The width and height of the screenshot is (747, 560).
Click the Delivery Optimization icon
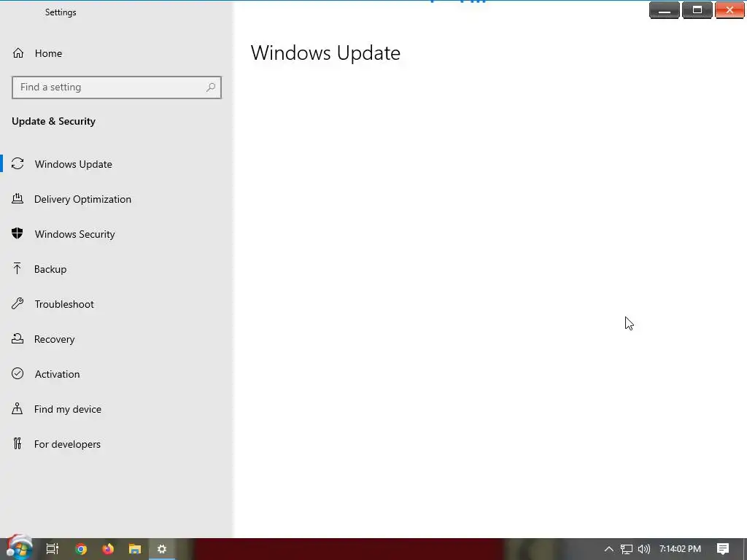(x=18, y=198)
